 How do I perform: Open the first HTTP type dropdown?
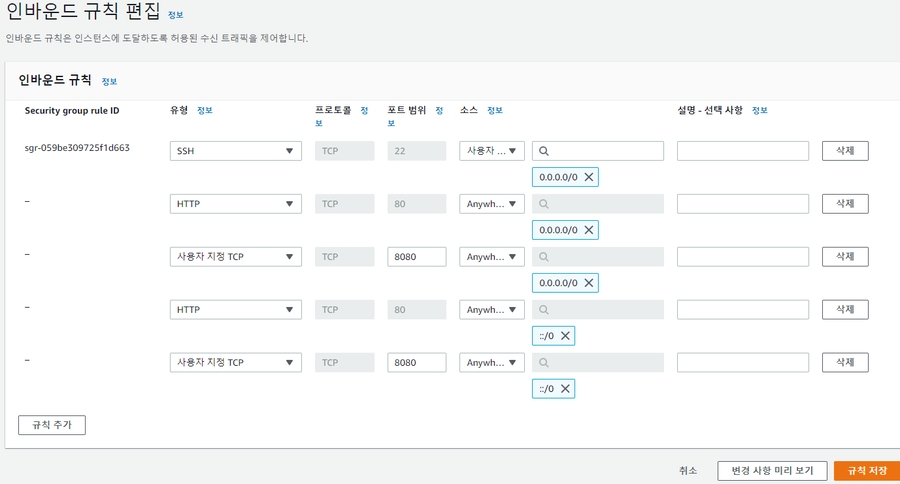235,204
